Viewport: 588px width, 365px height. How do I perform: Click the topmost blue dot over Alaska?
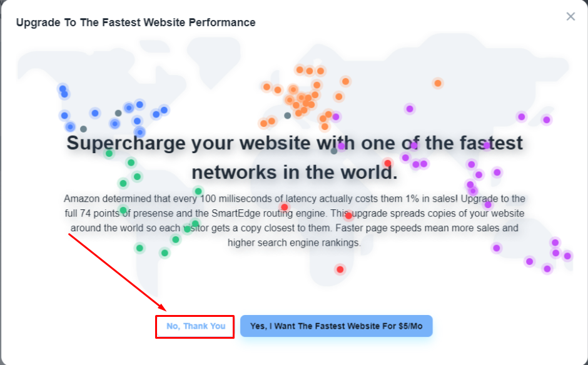point(63,89)
